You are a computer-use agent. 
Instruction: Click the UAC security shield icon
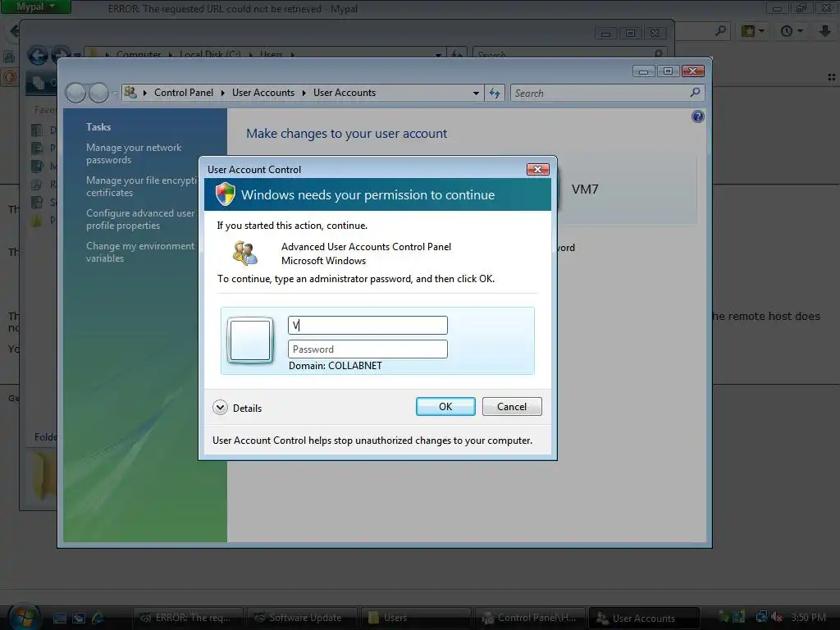(225, 194)
